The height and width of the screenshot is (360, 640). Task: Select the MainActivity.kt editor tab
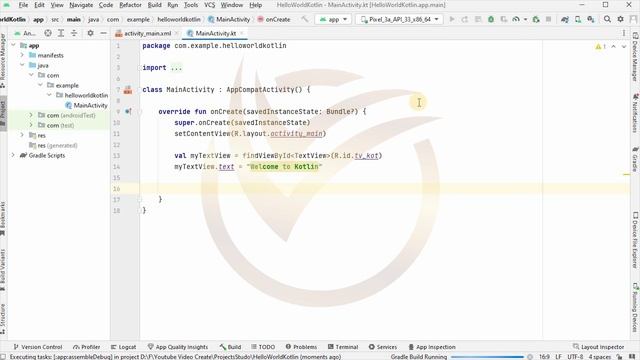pos(215,33)
